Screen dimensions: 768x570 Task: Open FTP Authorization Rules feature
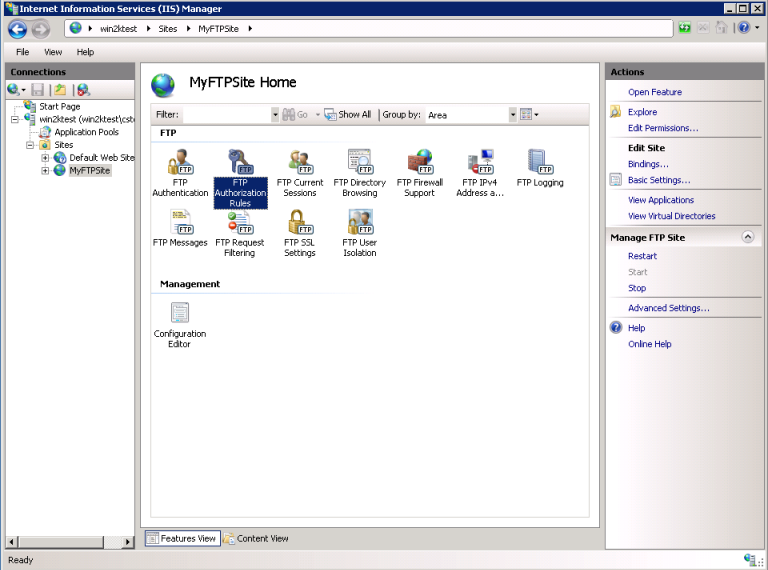[x=240, y=178]
